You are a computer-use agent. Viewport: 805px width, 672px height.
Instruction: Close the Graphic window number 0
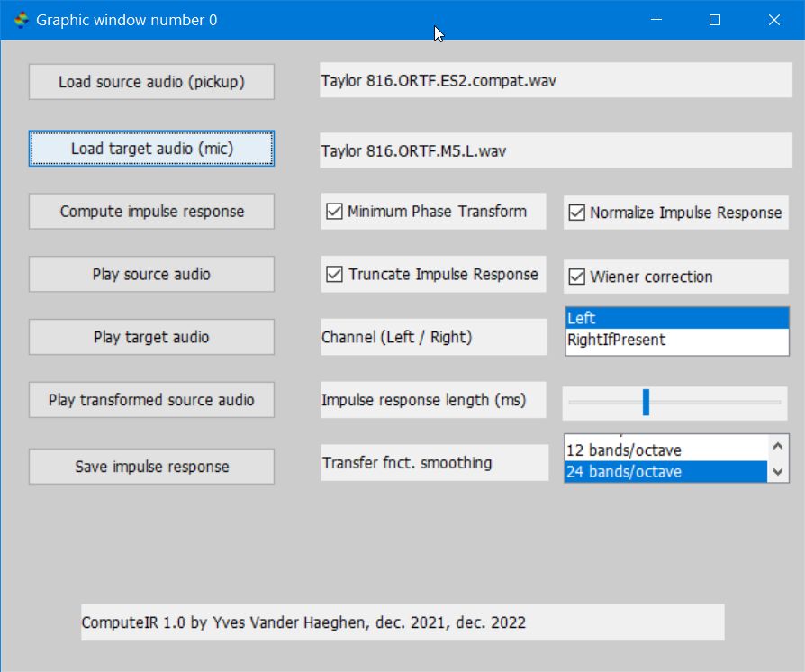(774, 20)
